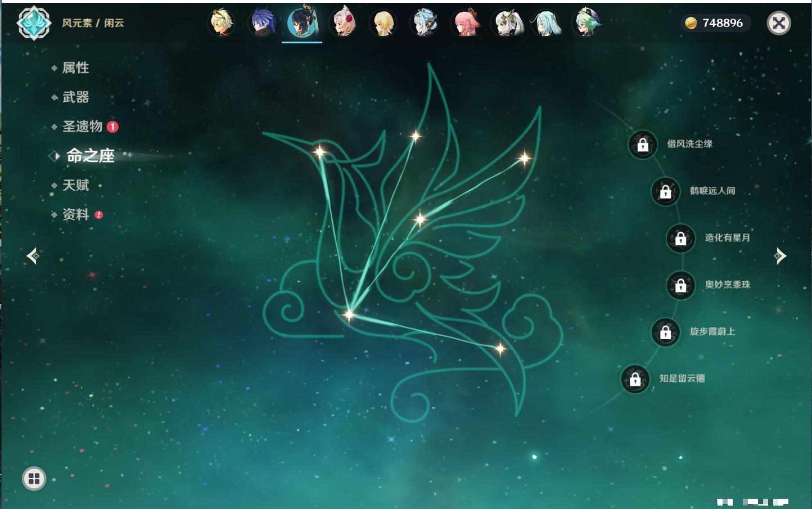812x509 pixels.
Task: Choose the portrait with red flower hairpin
Action: tap(344, 23)
